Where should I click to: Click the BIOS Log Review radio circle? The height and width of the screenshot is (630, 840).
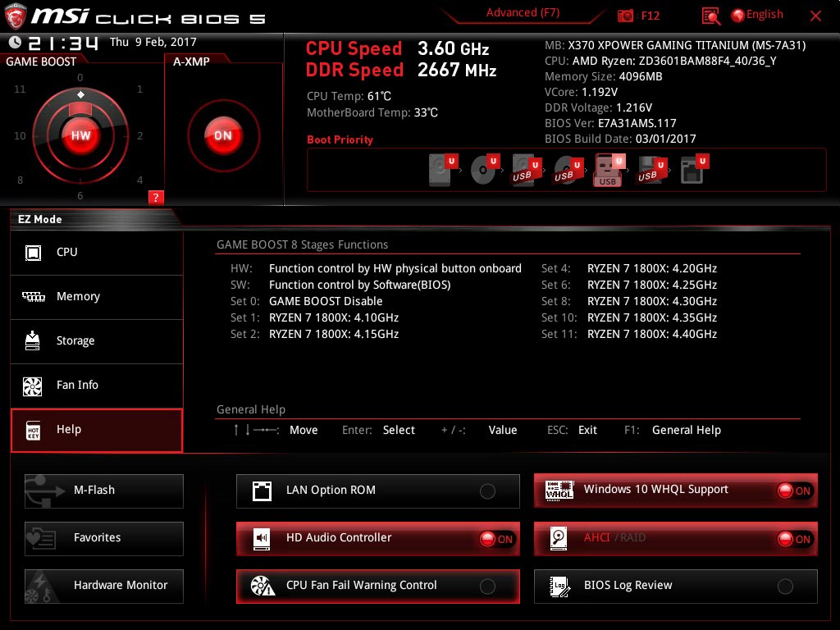pos(785,586)
